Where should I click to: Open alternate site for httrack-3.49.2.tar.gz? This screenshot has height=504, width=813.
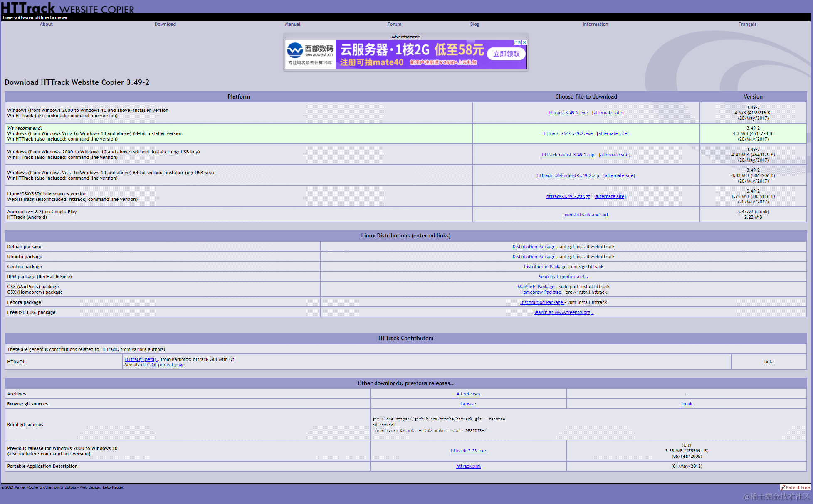[x=610, y=197]
